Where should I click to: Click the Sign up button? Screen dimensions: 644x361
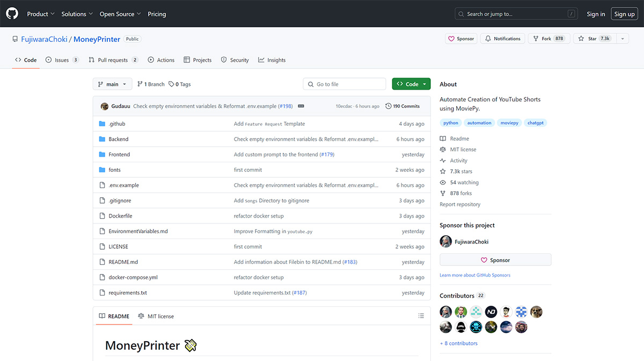click(x=624, y=13)
